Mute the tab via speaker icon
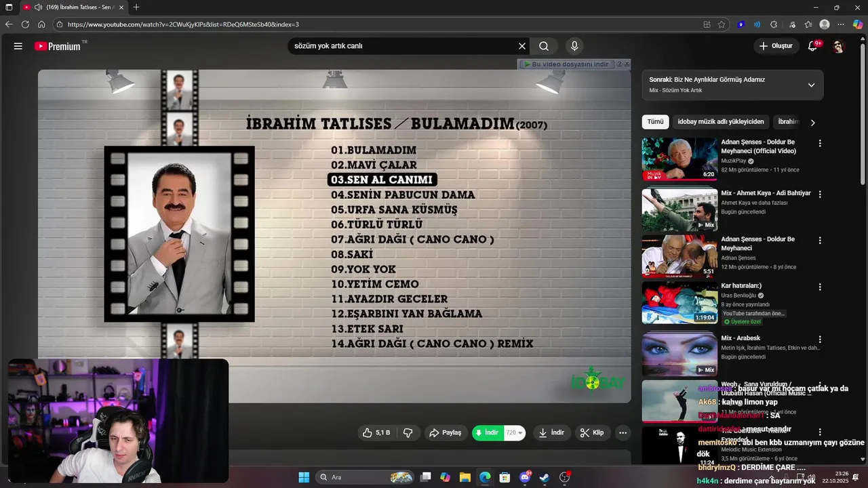 38,7
